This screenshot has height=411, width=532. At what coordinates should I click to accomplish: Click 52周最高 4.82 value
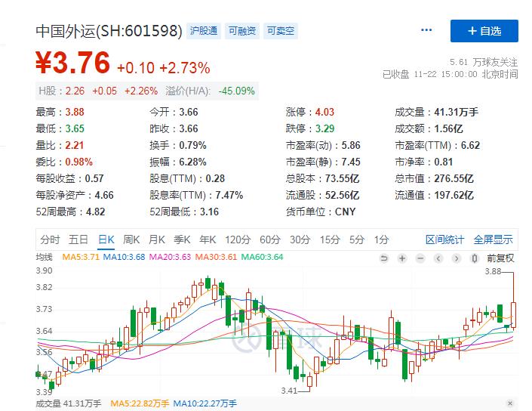tap(95, 212)
